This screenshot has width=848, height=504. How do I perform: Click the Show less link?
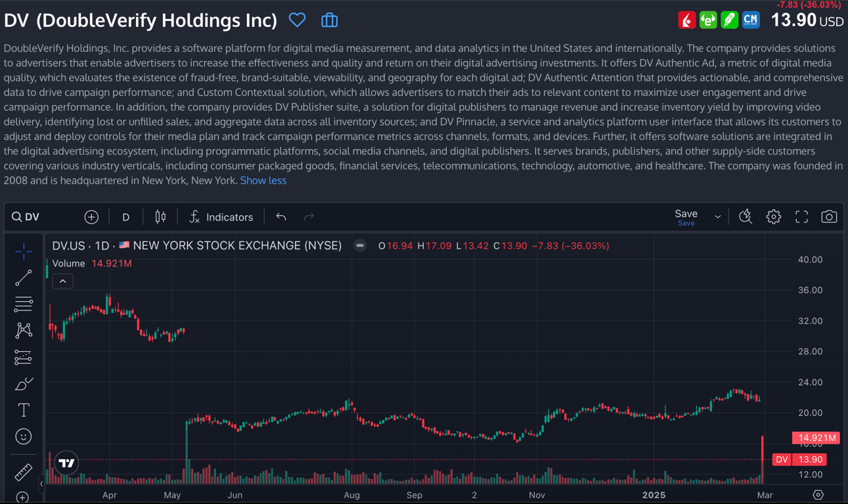[x=263, y=180]
